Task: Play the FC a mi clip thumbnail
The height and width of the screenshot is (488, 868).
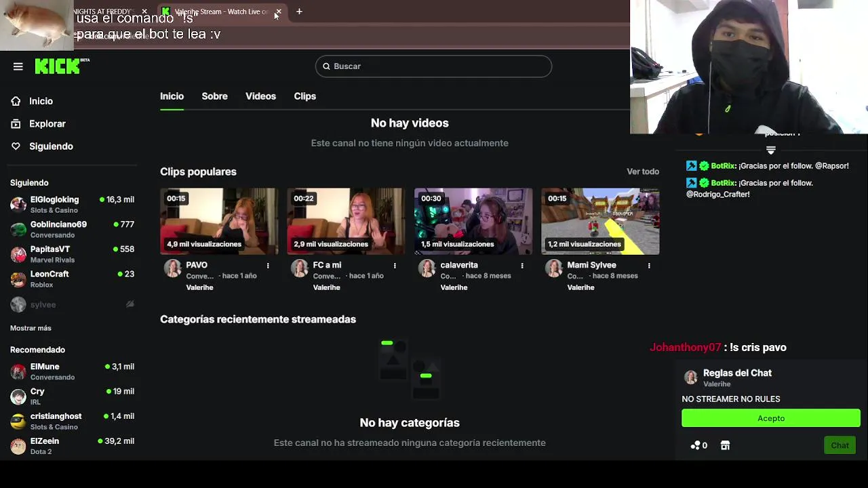Action: pyautogui.click(x=346, y=222)
